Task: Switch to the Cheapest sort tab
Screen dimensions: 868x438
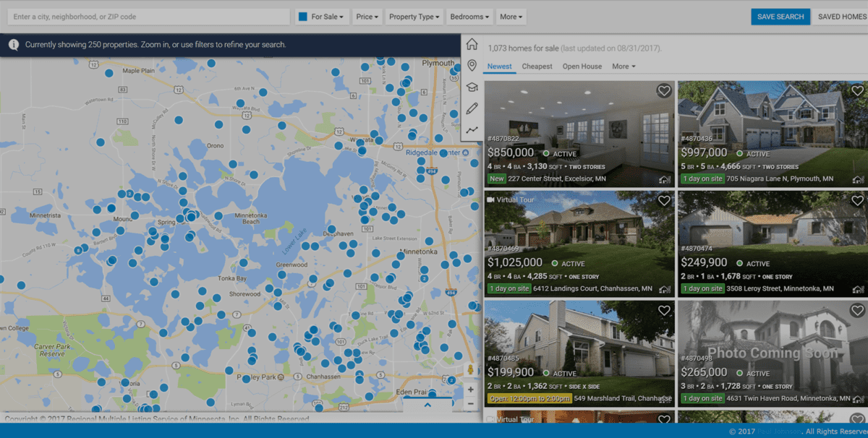Action: click(537, 66)
